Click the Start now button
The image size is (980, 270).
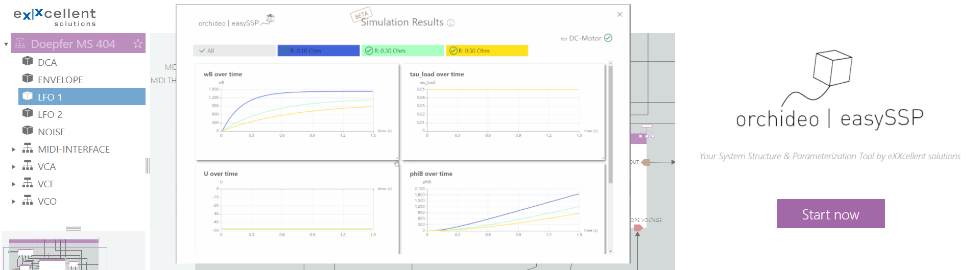click(830, 214)
